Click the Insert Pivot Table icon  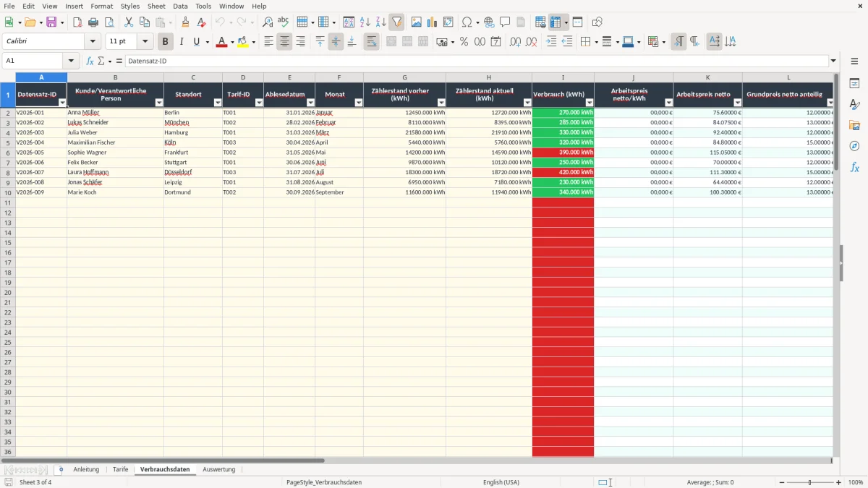click(x=448, y=22)
